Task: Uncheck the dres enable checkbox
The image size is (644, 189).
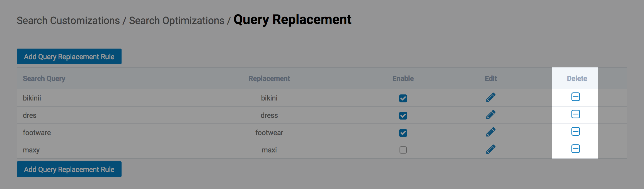Action: point(403,116)
